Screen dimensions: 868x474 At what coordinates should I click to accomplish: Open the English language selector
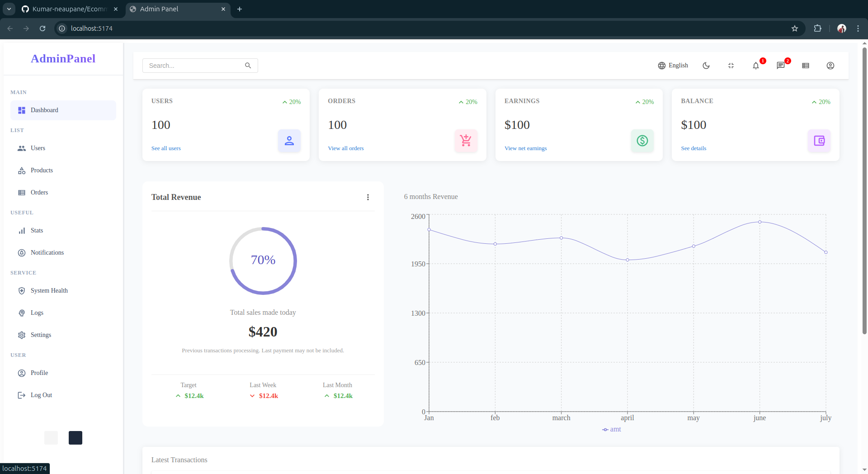[673, 66]
